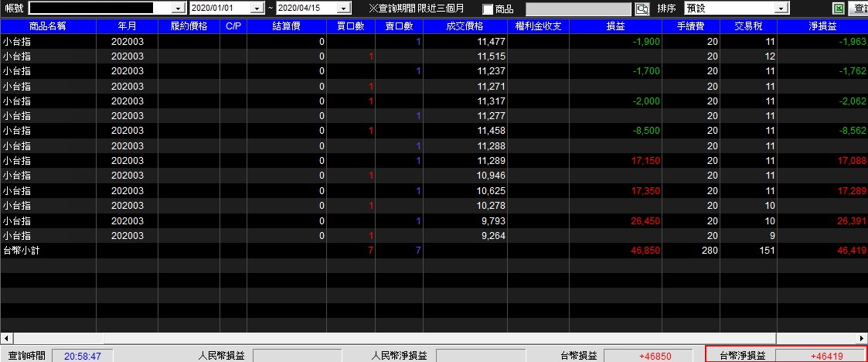This screenshot has height=362, width=868.
Task: Click the profit/loss value -8,500
Action: point(646,131)
